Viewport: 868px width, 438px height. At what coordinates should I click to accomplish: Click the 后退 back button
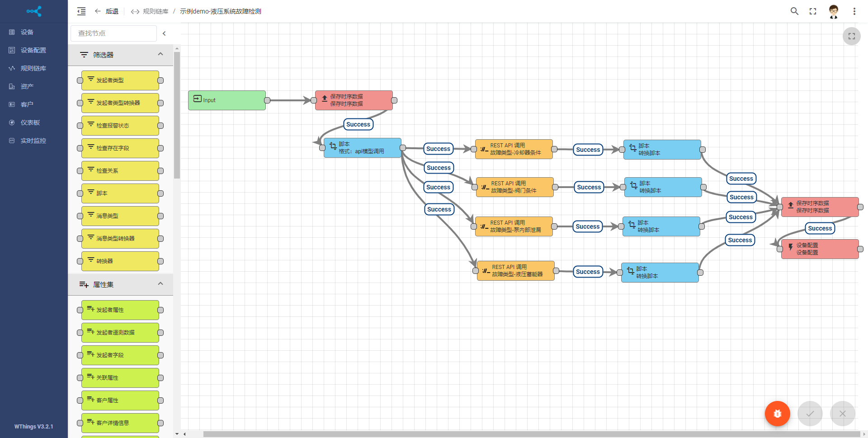[107, 11]
